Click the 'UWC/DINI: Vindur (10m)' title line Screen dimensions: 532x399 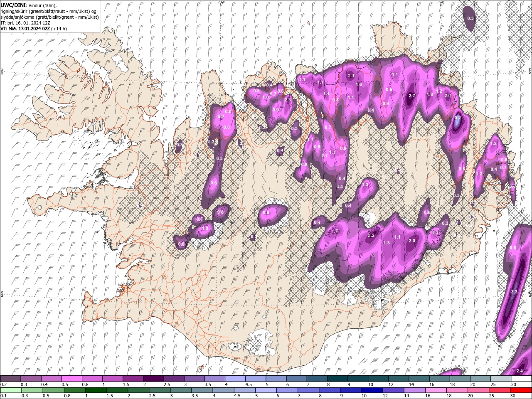click(x=29, y=5)
